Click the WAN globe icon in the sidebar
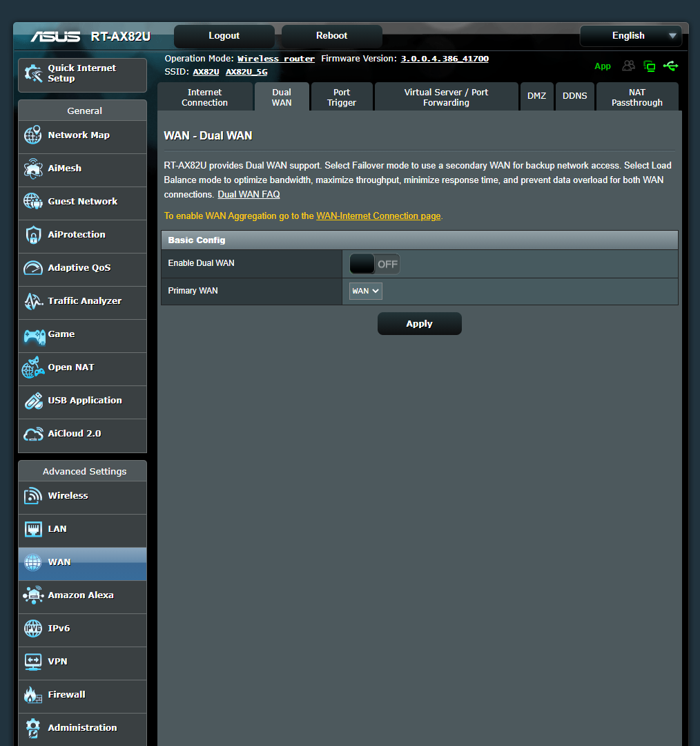The width and height of the screenshot is (700, 746). pyautogui.click(x=33, y=562)
